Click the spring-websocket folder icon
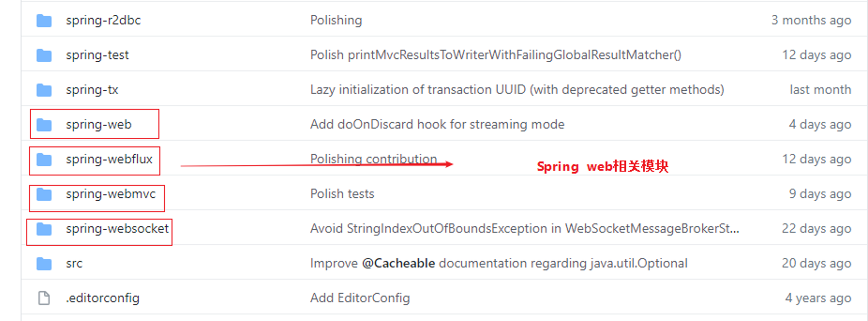868x321 pixels. pos(44,229)
